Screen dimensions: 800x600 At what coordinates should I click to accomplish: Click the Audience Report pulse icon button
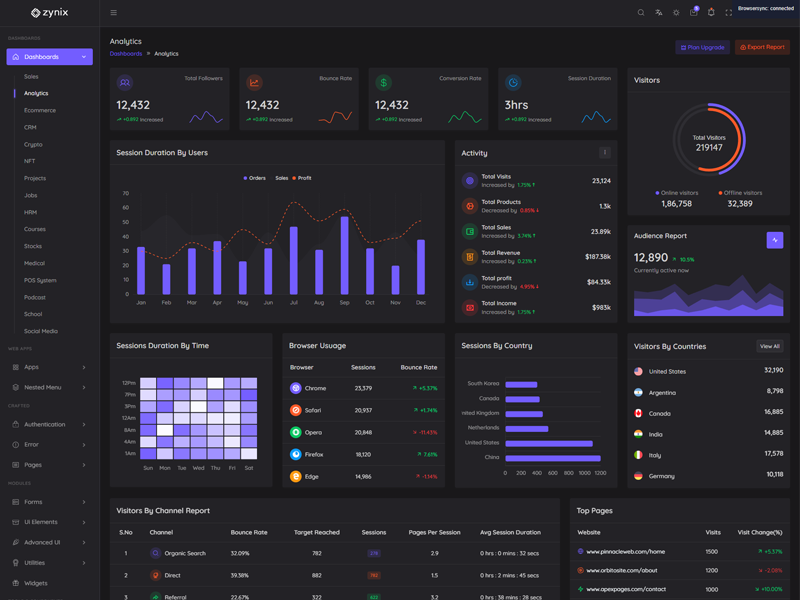(774, 240)
